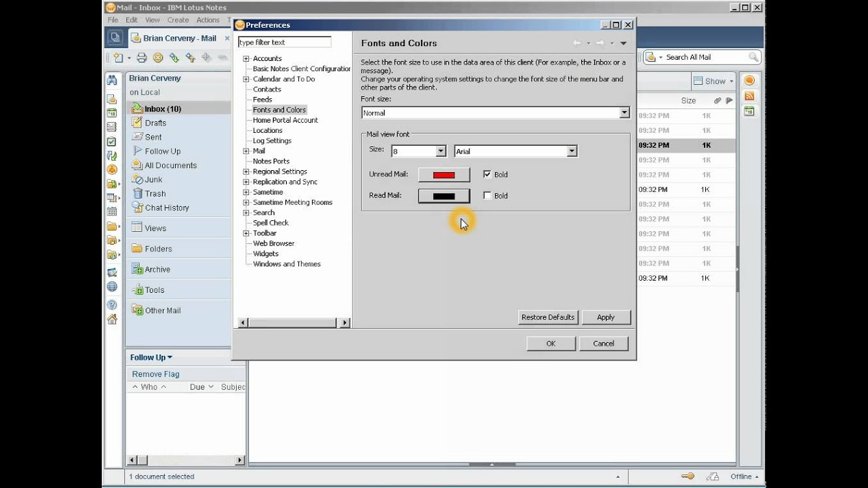
Task: Confirm preferences with OK button
Action: 551,344
